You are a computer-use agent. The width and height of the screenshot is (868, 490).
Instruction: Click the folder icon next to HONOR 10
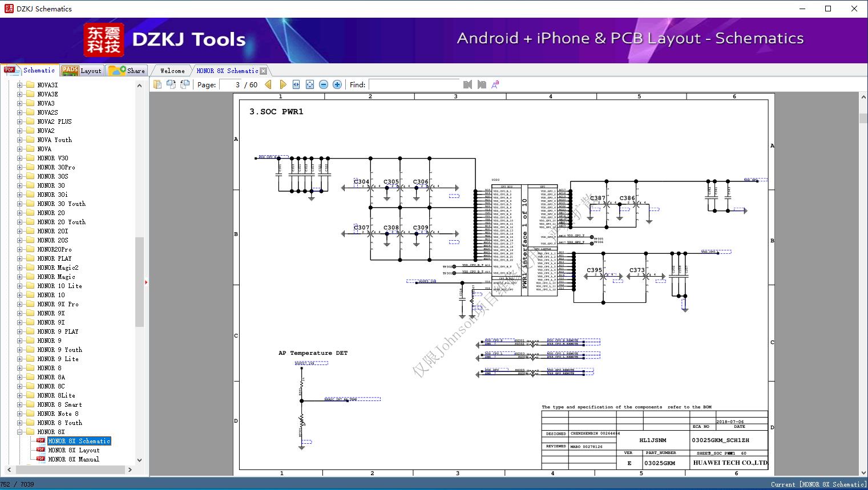point(30,295)
